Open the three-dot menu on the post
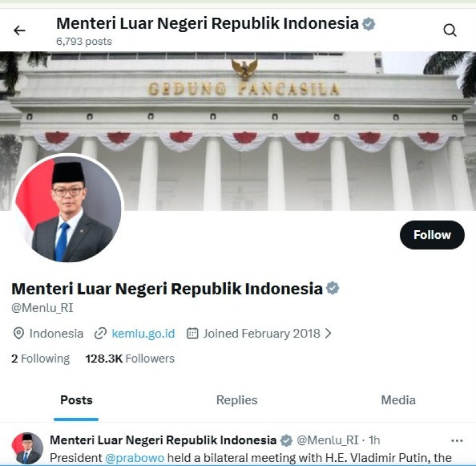The height and width of the screenshot is (466, 476). (457, 440)
